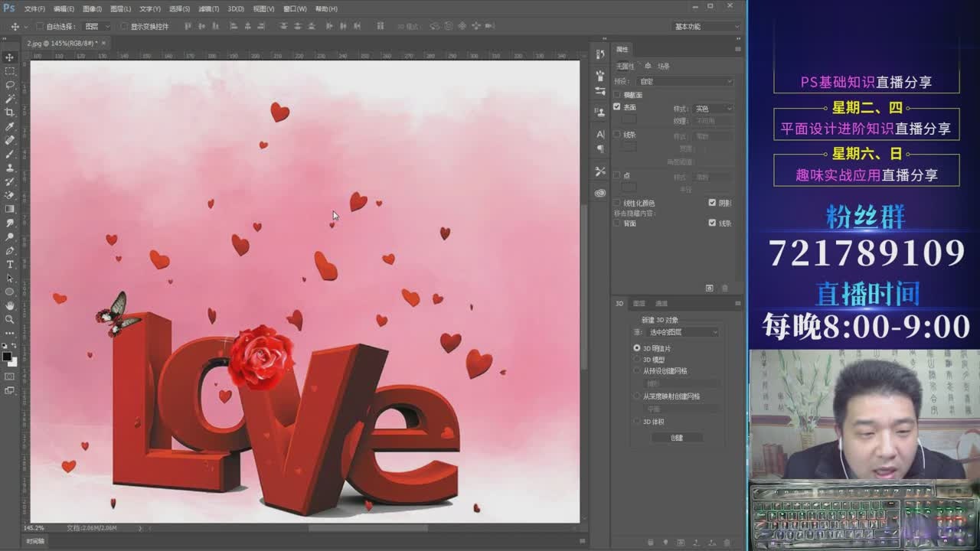Select the Dodge tool
The width and height of the screenshot is (980, 551).
[x=10, y=236]
